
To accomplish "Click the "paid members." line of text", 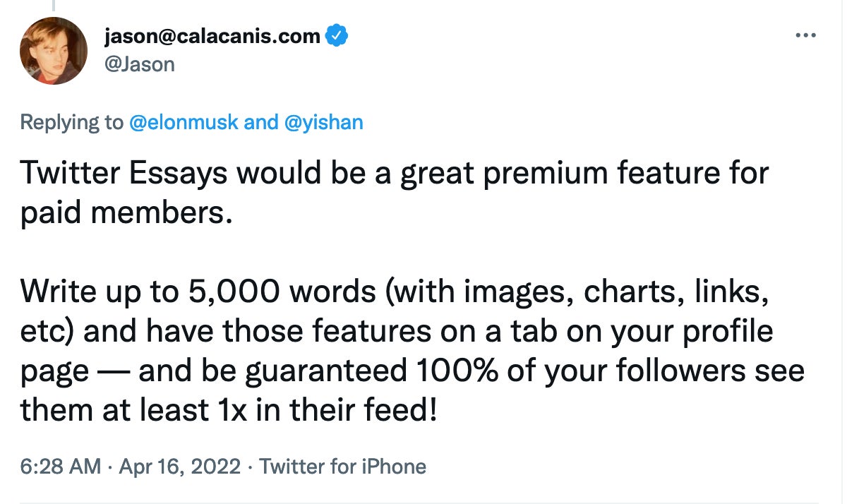I will (126, 214).
